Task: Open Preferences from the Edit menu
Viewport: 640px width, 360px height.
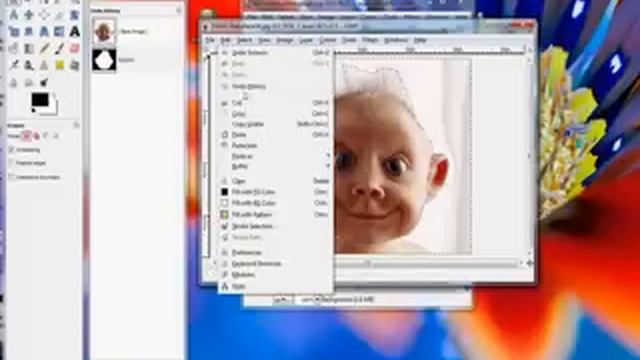Action: pos(276,253)
